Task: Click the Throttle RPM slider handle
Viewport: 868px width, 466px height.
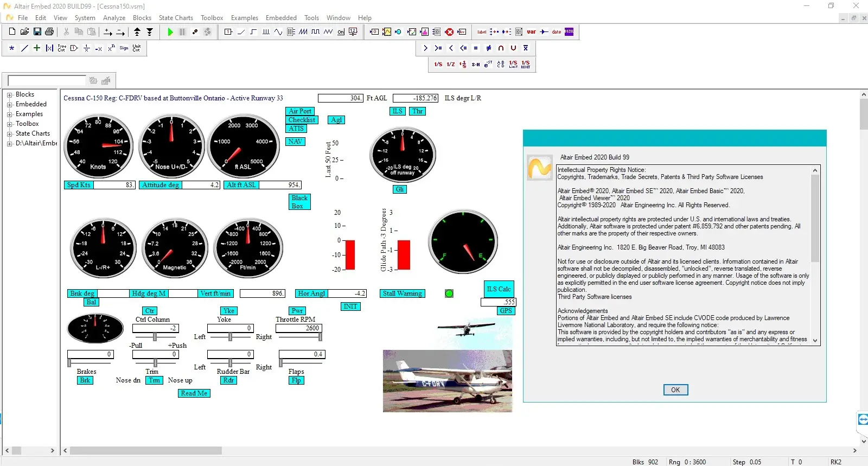Action: click(320, 337)
